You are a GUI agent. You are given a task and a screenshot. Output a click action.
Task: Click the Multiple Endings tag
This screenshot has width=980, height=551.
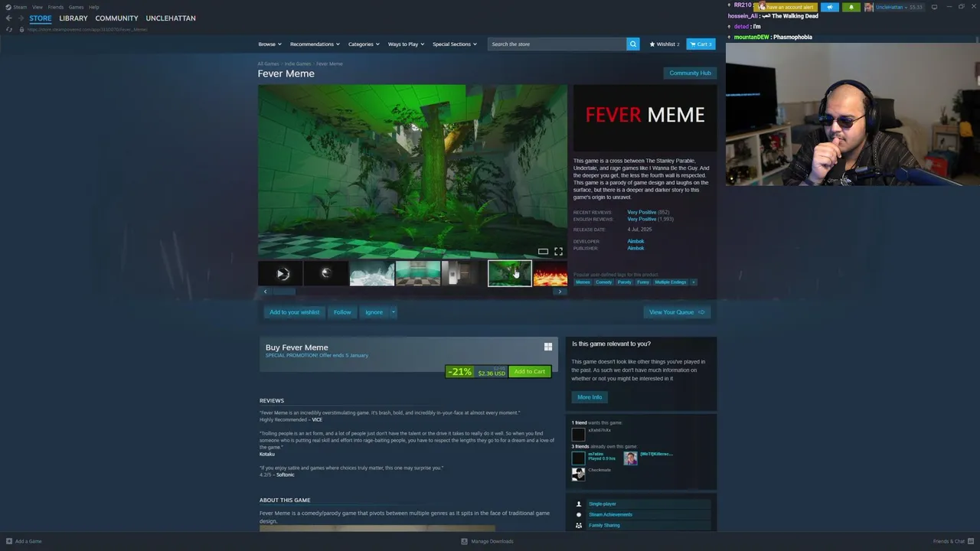pos(670,282)
